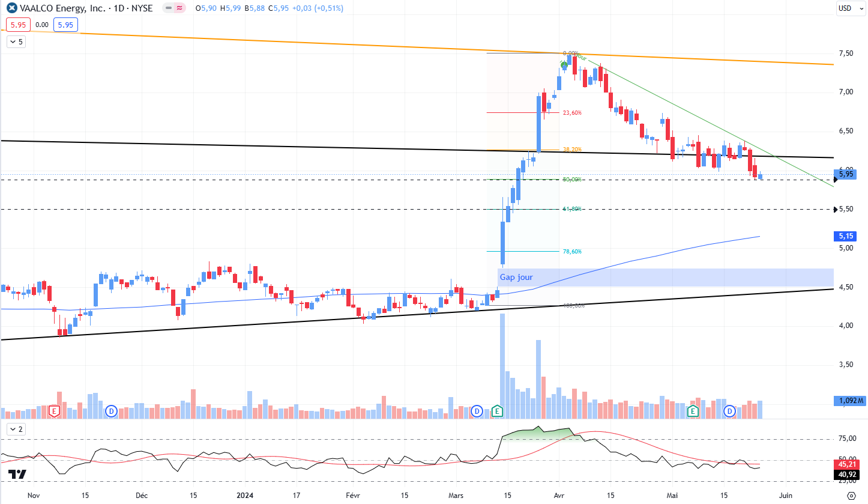Click the green dot marker at the April peak

564,64
